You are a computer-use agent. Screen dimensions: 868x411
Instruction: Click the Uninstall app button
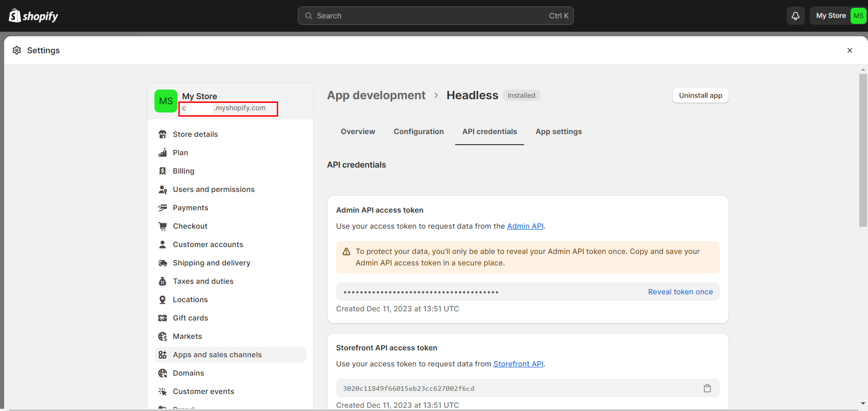pyautogui.click(x=700, y=96)
